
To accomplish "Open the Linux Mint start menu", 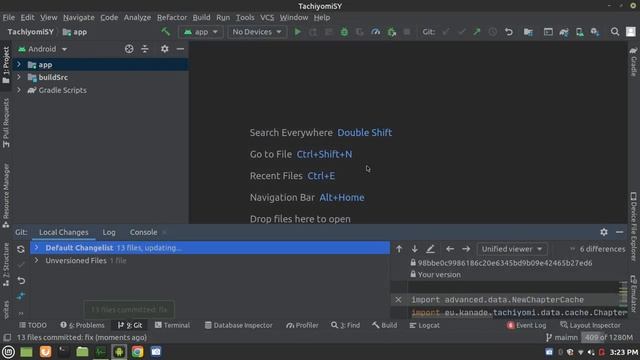I will (x=8, y=352).
